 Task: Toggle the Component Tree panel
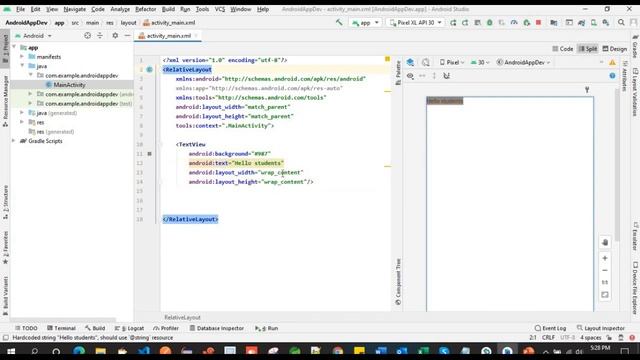tap(398, 282)
